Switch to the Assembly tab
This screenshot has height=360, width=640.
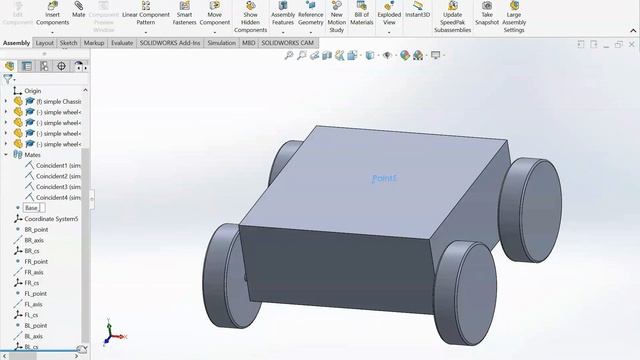tap(16, 43)
